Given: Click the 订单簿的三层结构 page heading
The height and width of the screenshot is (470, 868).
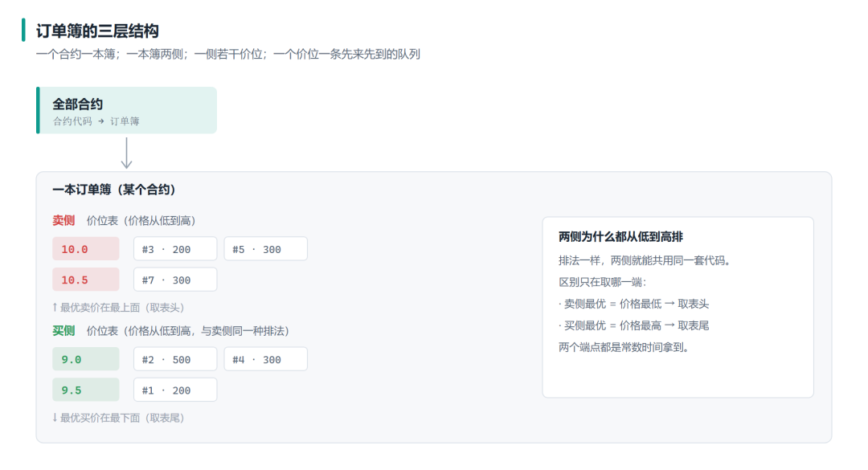Looking at the screenshot, I should coord(97,31).
